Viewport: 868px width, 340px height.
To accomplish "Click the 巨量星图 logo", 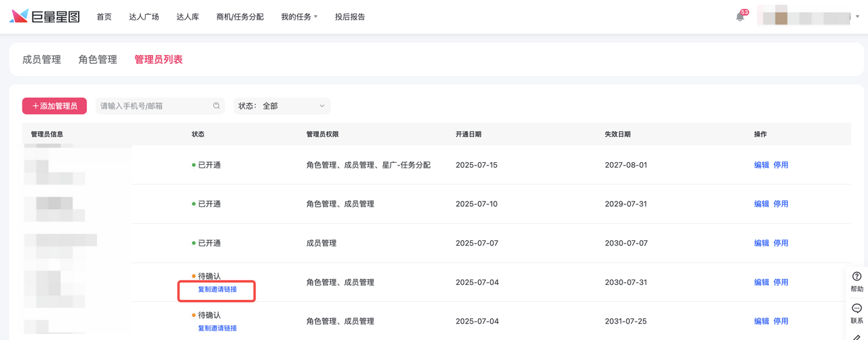I will pyautogui.click(x=45, y=16).
